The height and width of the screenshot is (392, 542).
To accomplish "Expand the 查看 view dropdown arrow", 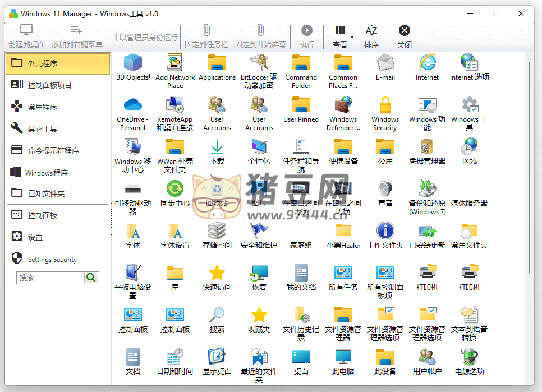I will [x=352, y=37].
